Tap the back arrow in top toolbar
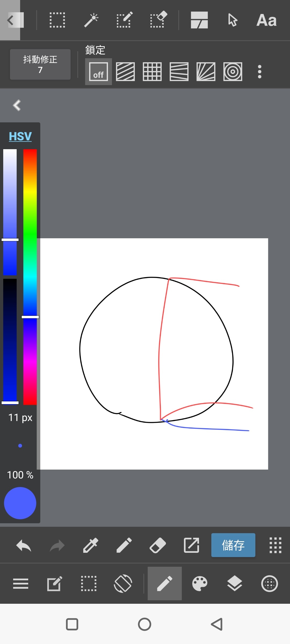The image size is (290, 644). point(10,20)
